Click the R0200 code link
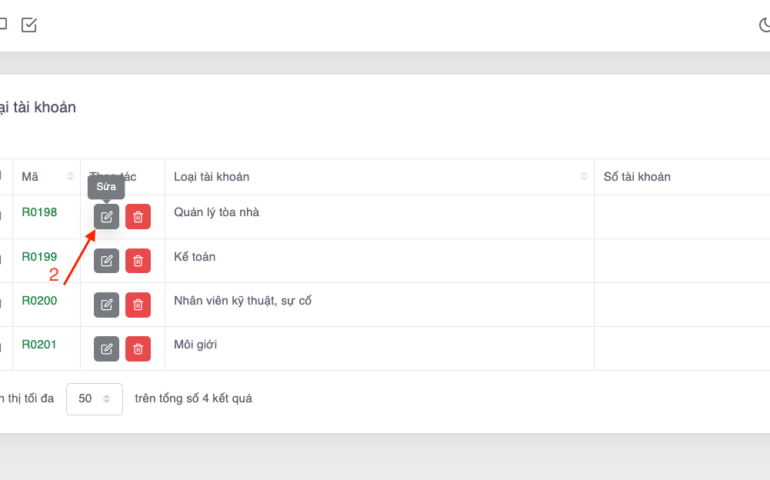770x480 pixels. coord(40,301)
